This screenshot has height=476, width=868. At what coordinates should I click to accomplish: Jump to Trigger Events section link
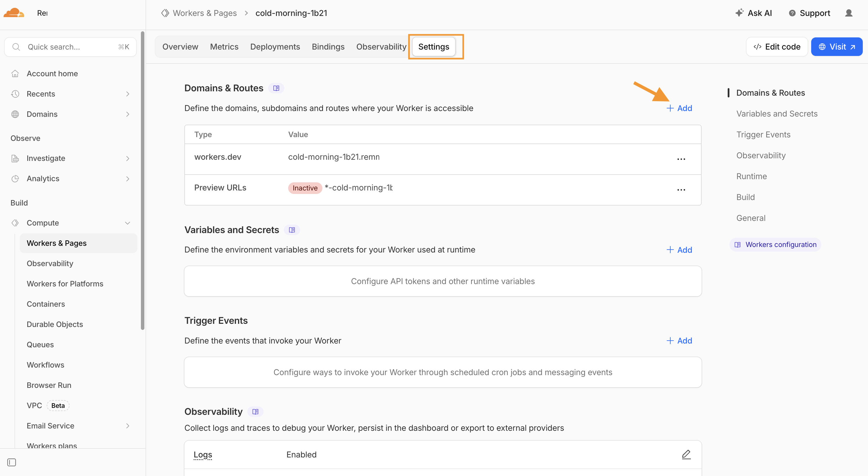click(x=763, y=135)
